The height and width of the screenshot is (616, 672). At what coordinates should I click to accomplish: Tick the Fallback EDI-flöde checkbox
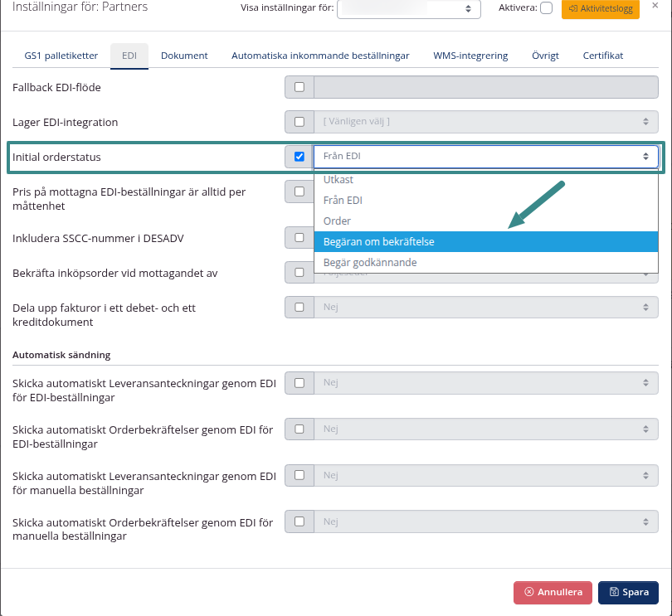(299, 87)
